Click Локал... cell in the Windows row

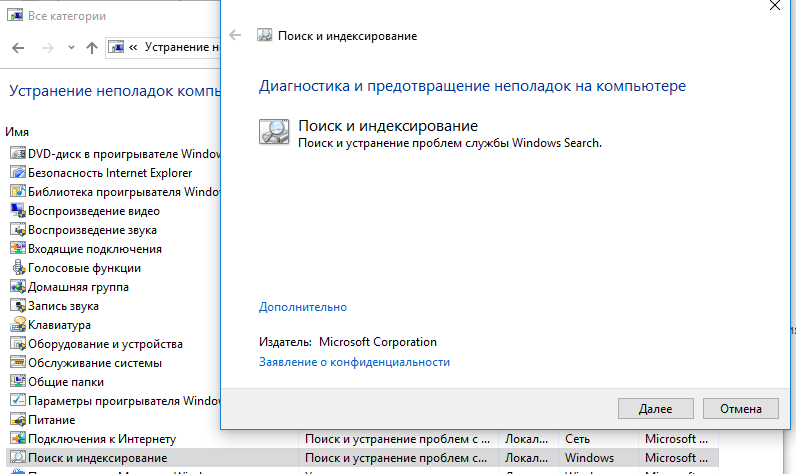[x=527, y=458]
